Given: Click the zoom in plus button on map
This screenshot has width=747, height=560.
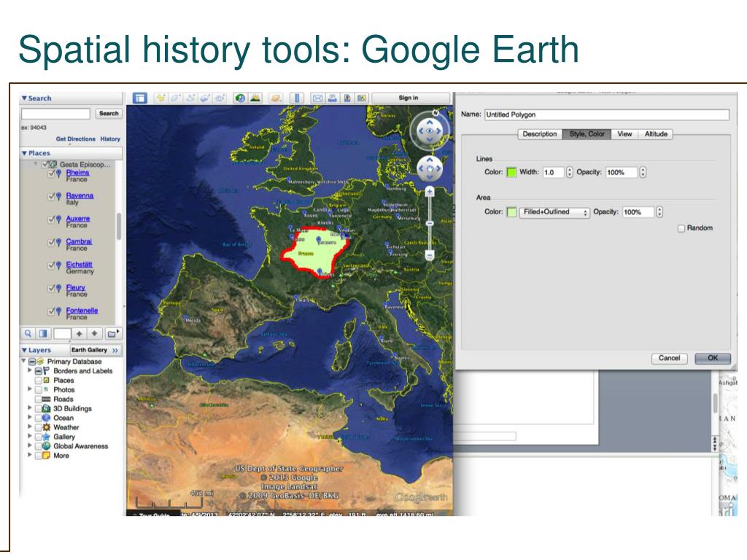Looking at the screenshot, I should pyautogui.click(x=429, y=192).
